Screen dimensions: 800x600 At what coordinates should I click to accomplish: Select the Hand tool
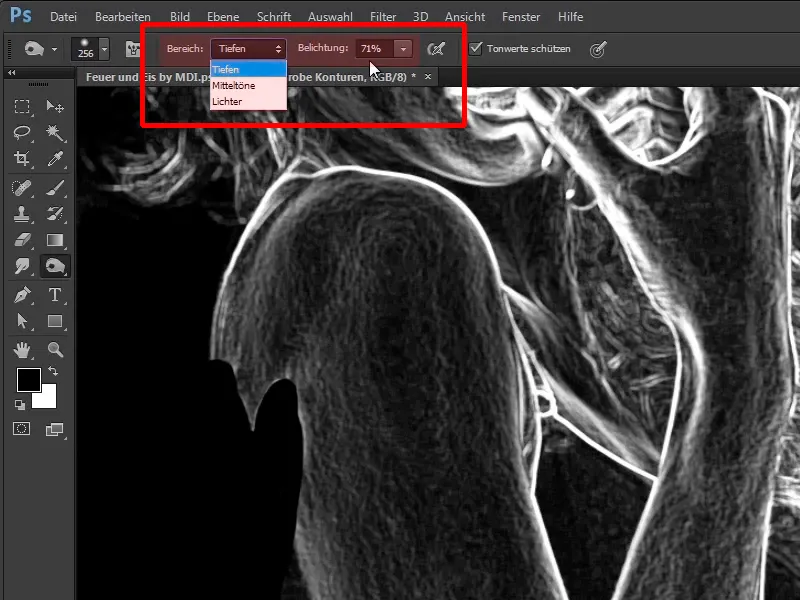[x=21, y=350]
